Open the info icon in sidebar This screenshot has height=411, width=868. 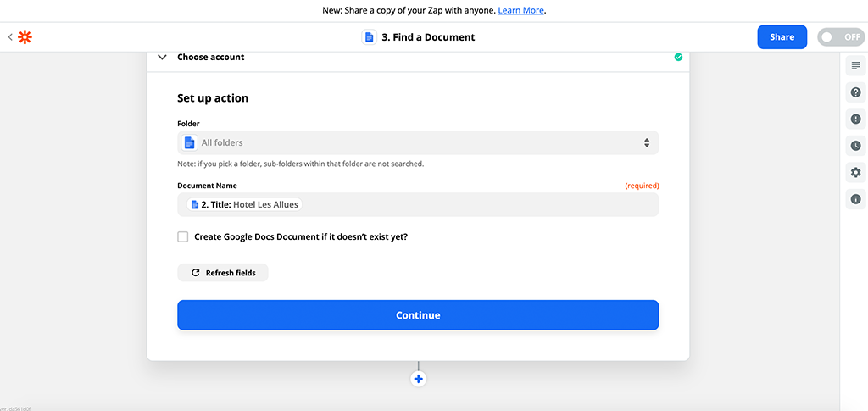click(x=855, y=199)
